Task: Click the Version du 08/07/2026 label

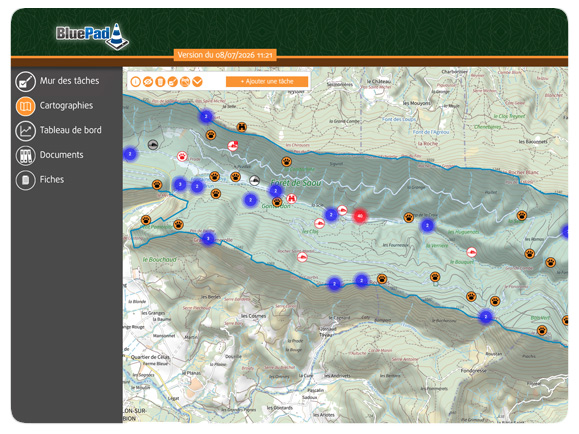Action: tap(225, 55)
